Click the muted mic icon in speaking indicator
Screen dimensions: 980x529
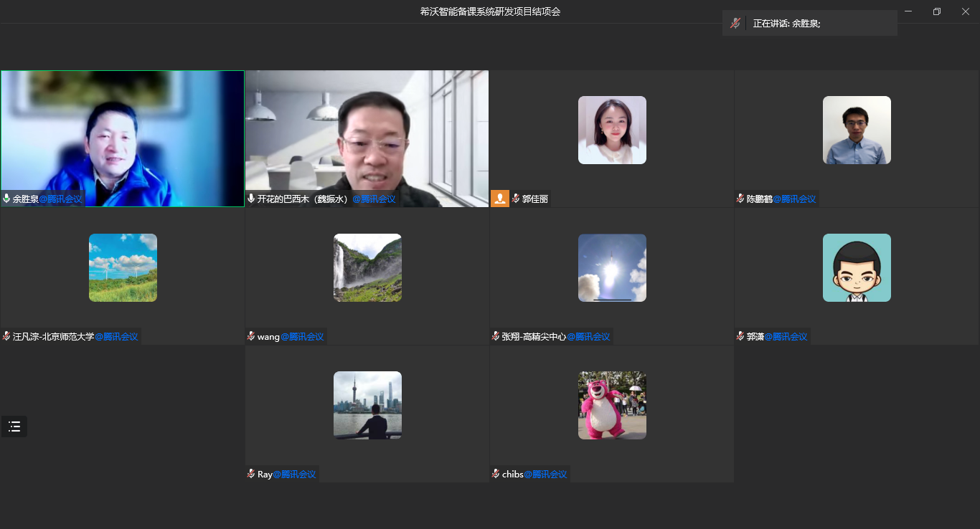point(735,23)
